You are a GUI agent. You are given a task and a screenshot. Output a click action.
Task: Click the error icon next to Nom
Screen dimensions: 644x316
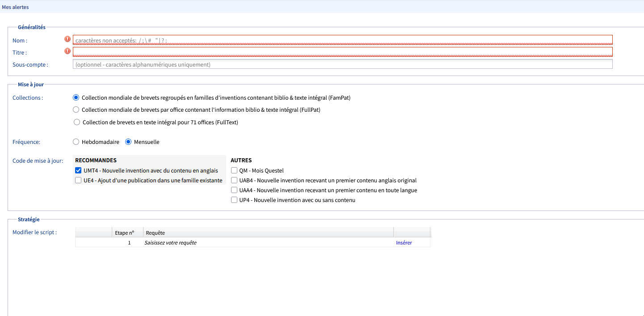67,39
